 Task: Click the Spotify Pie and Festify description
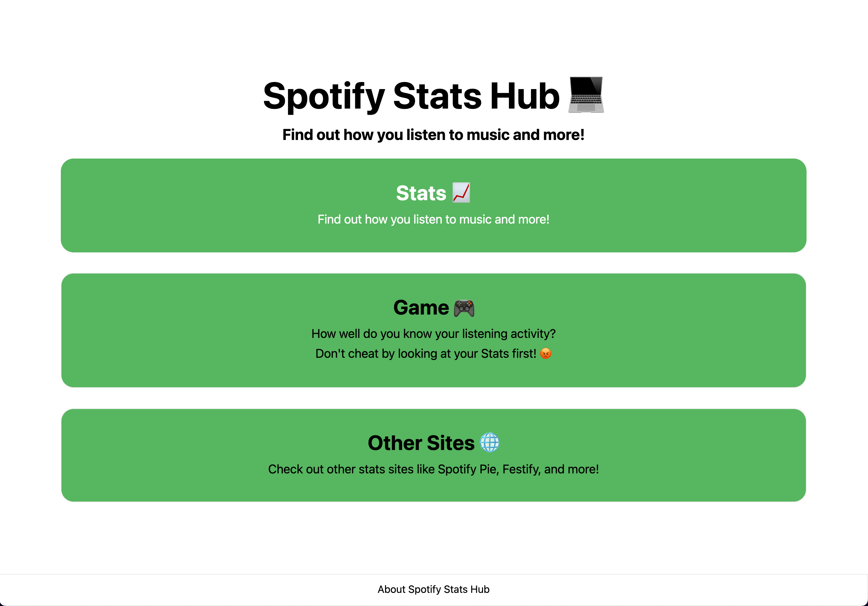tap(433, 469)
